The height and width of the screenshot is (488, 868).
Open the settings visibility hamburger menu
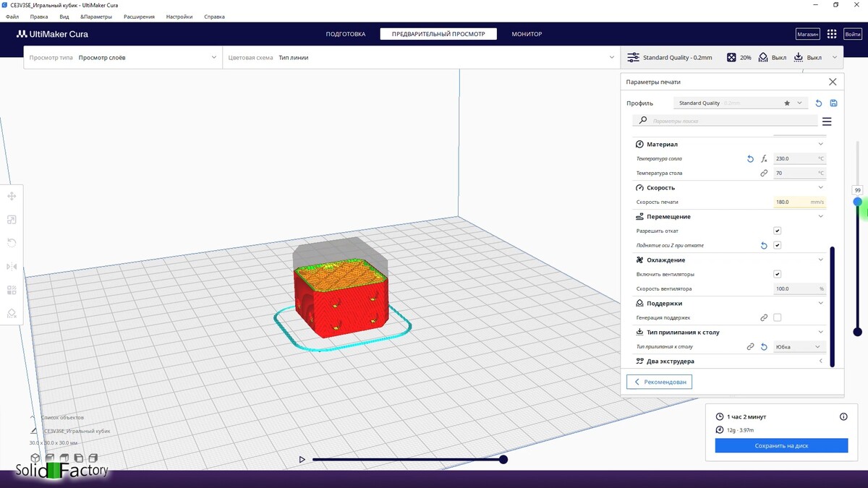(827, 121)
